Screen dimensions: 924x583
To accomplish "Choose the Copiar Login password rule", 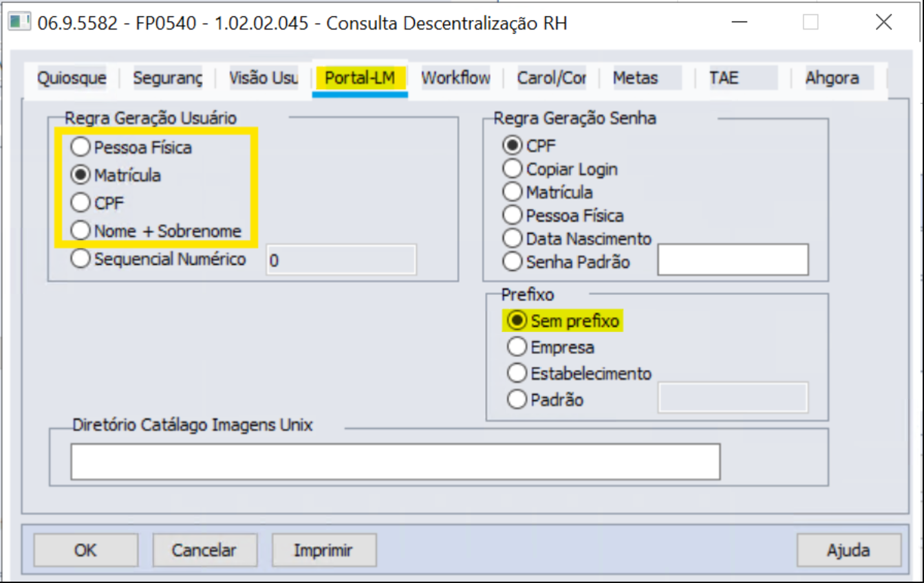I will pos(513,169).
